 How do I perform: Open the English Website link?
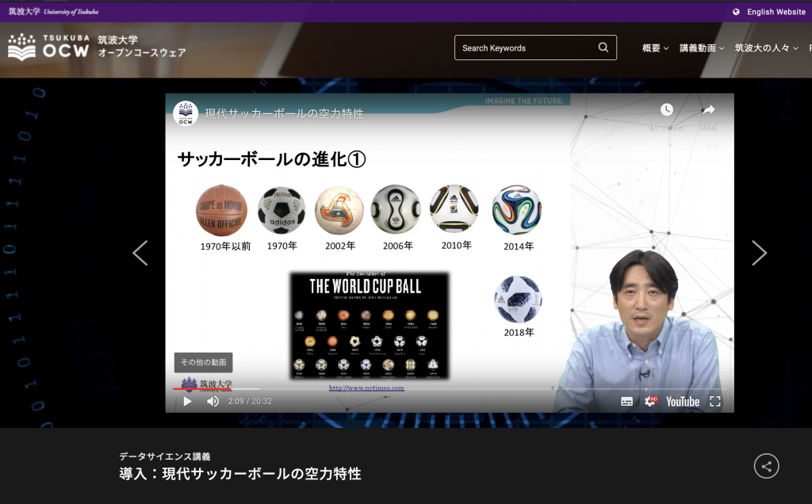[776, 12]
